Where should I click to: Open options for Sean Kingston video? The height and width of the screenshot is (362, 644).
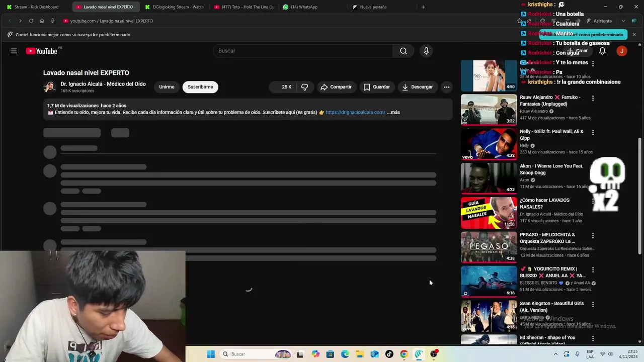[593, 304]
